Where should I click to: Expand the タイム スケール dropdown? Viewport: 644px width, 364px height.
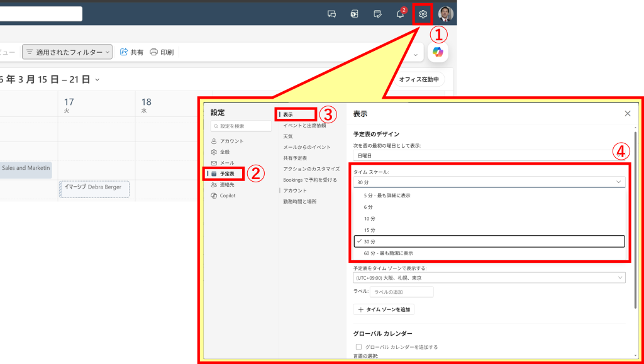tap(489, 182)
